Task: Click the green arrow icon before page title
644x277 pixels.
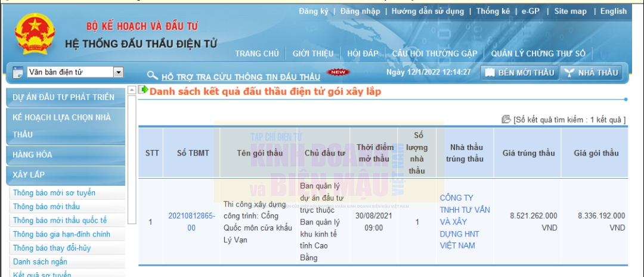Action: [x=143, y=90]
